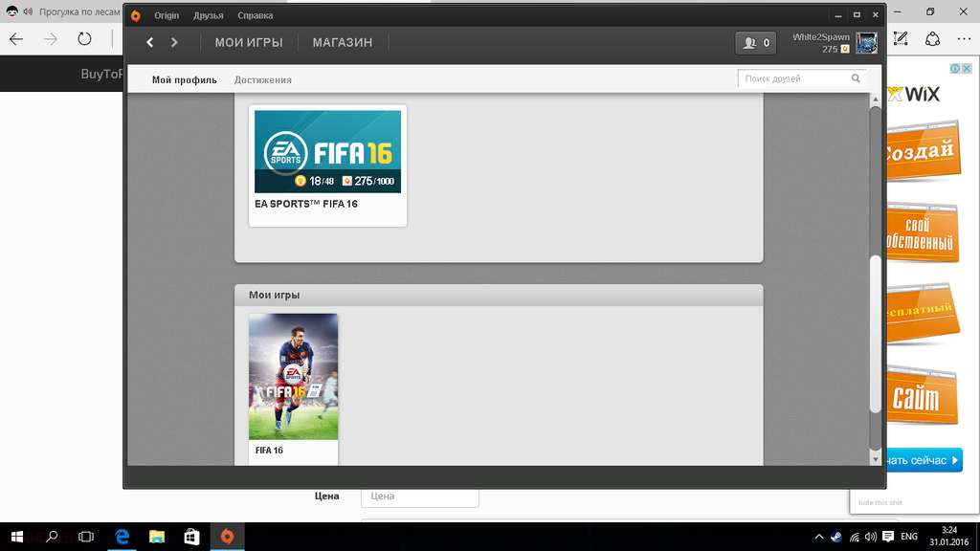Click the Мои игры section header
The image size is (980, 551).
[499, 295]
